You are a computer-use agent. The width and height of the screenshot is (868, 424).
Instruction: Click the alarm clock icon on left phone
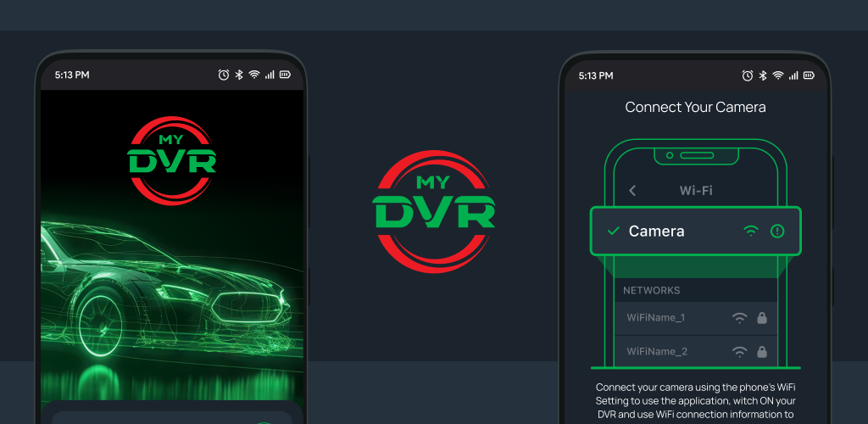click(x=224, y=75)
